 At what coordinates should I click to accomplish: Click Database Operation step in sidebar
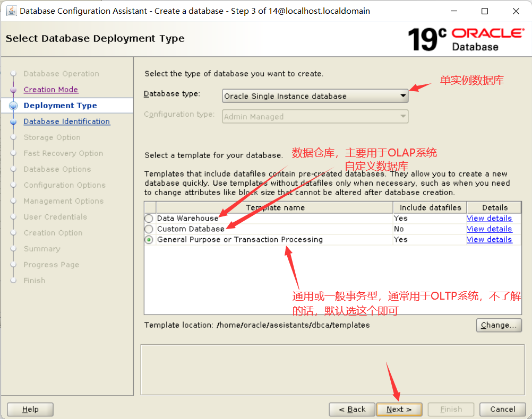(x=62, y=74)
